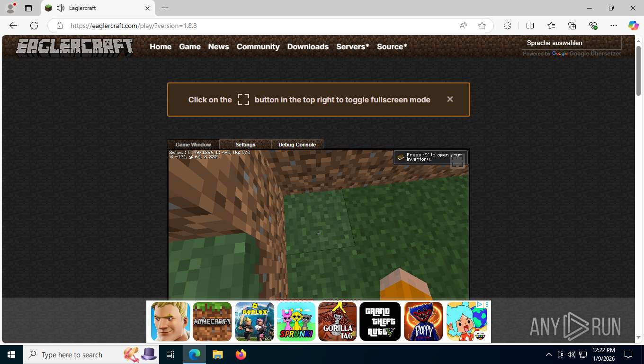The image size is (644, 364).
Task: Open the Roblox ad thumbnail
Action: click(x=254, y=321)
